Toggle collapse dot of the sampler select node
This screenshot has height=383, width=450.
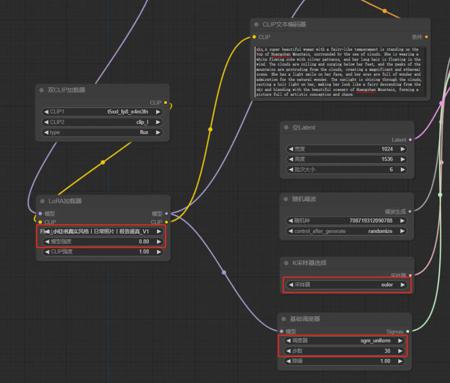pos(286,263)
